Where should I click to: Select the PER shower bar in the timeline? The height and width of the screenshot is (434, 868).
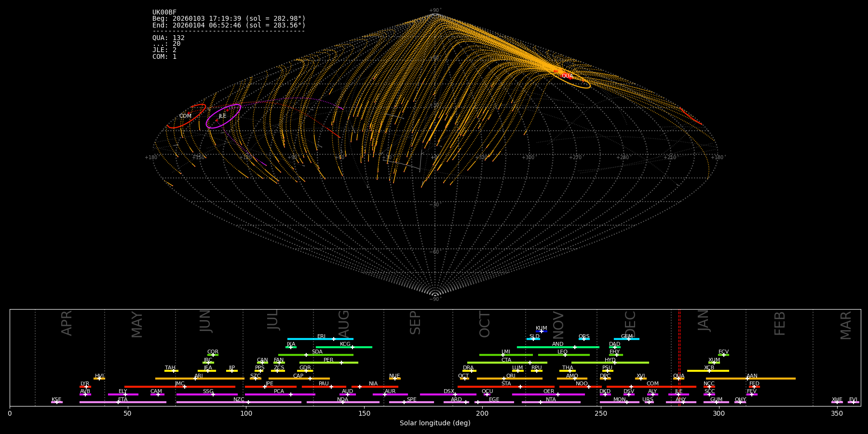328,363
